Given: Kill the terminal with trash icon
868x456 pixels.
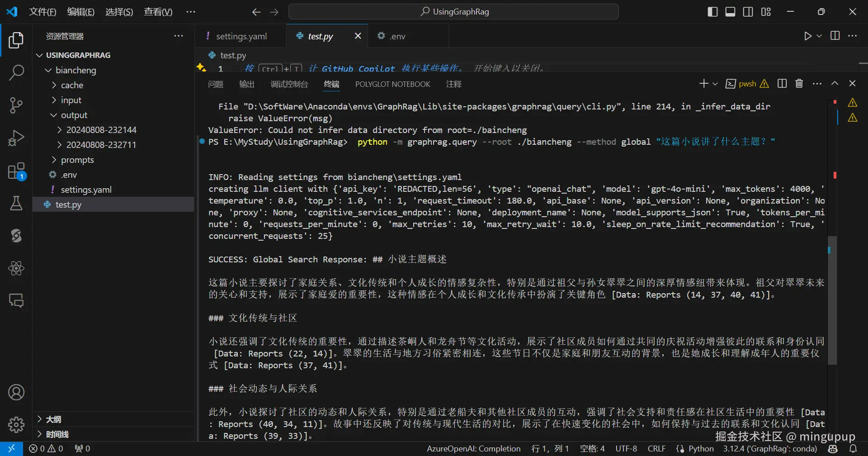Looking at the screenshot, I should 799,84.
